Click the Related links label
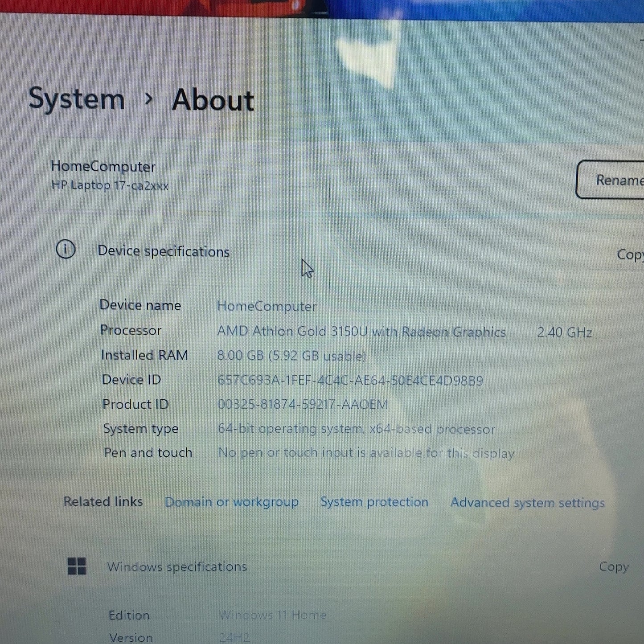Viewport: 644px width, 644px height. click(103, 501)
